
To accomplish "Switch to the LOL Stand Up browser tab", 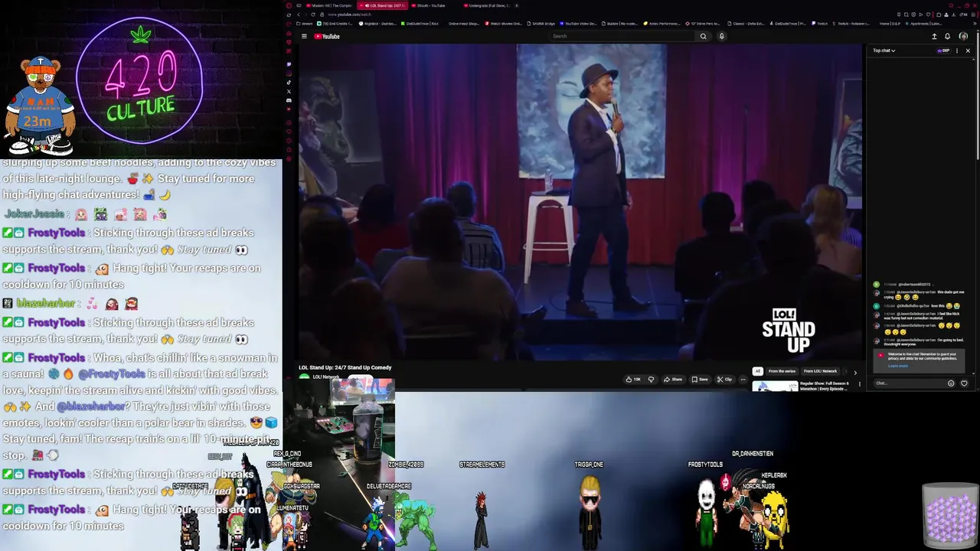I will [383, 5].
